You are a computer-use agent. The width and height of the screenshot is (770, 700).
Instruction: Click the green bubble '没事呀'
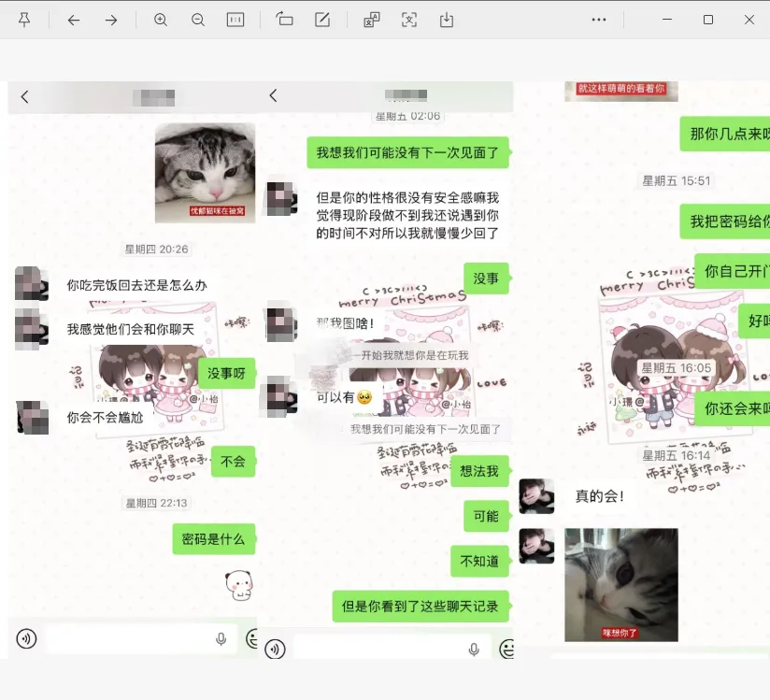point(226,373)
